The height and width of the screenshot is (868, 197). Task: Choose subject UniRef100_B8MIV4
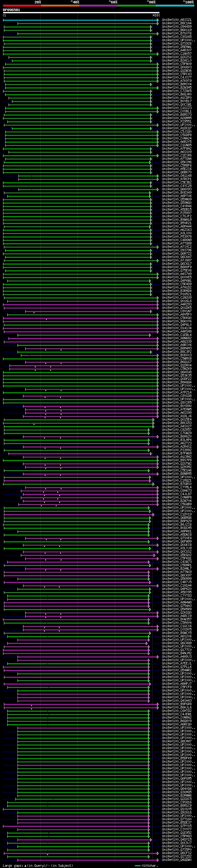tap(176, 84)
